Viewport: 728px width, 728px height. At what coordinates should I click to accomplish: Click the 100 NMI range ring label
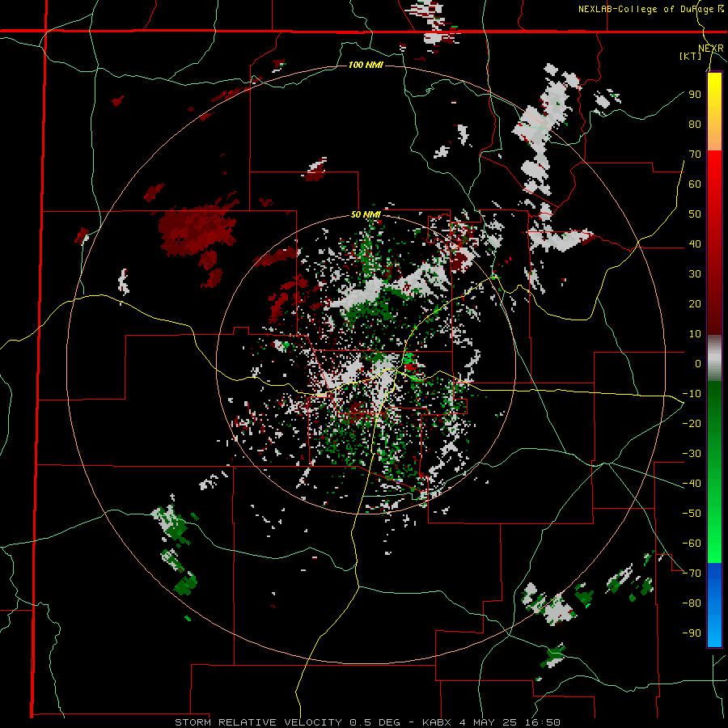tap(366, 65)
